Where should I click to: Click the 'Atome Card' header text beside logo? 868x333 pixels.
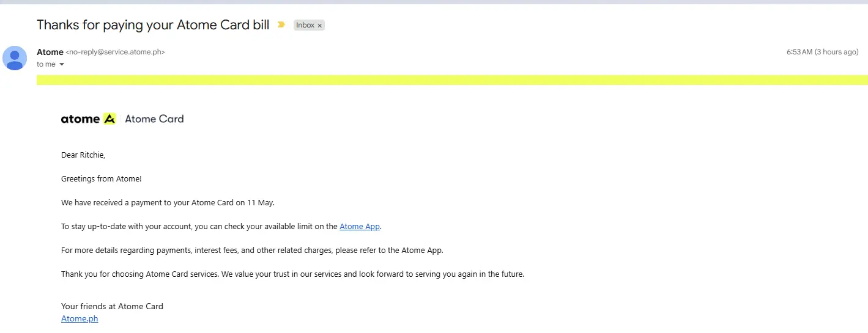pos(154,119)
